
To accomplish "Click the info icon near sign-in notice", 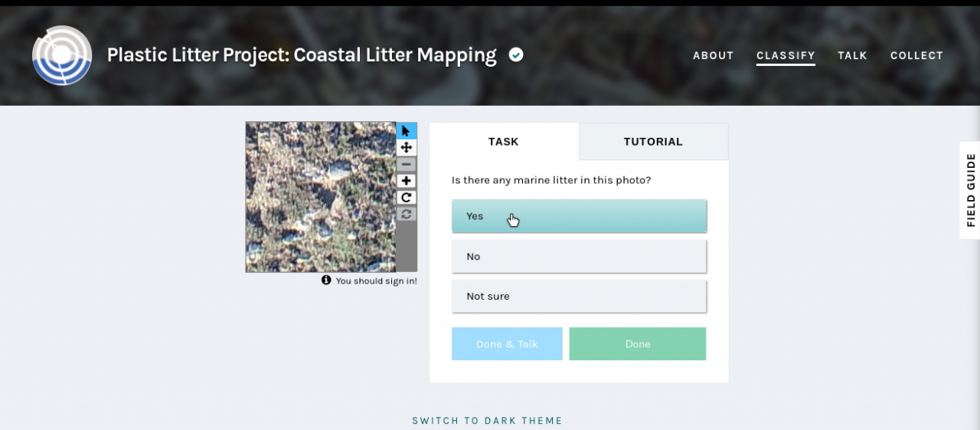I will point(326,281).
